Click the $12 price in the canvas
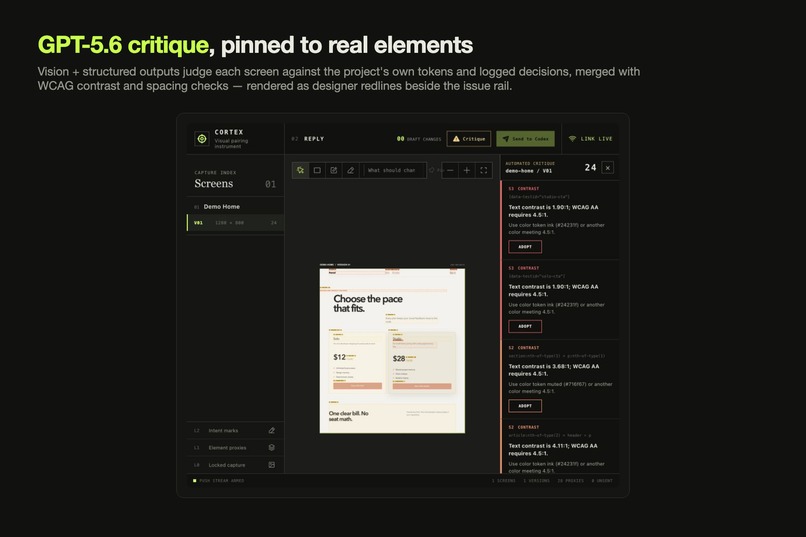 pyautogui.click(x=339, y=357)
